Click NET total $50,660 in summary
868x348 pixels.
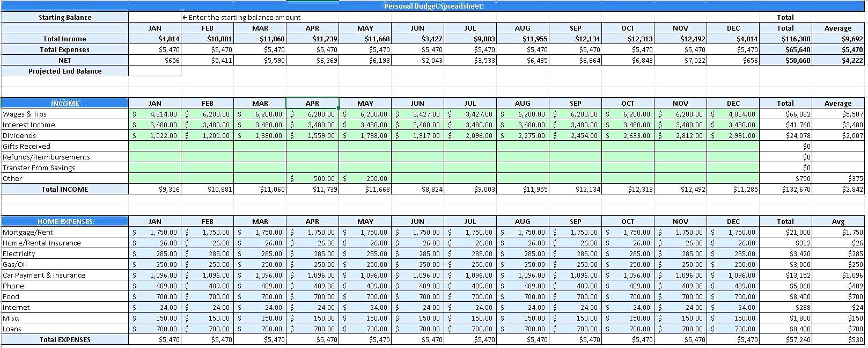coord(785,60)
